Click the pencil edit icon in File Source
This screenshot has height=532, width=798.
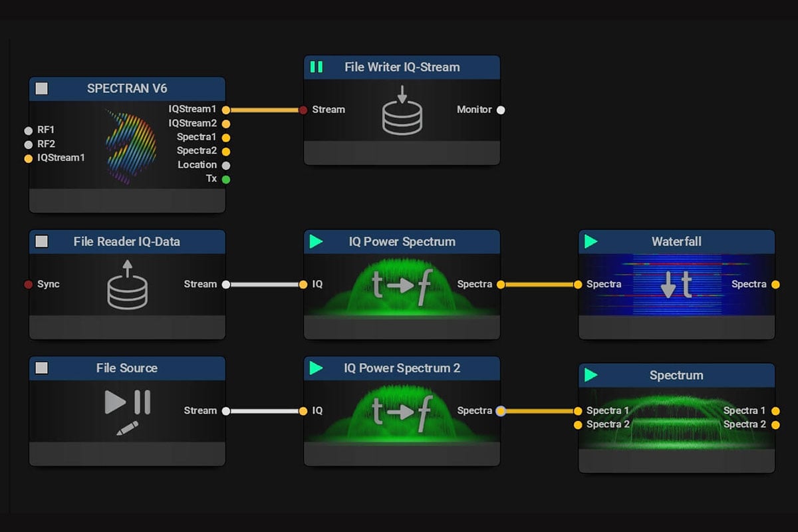127,428
